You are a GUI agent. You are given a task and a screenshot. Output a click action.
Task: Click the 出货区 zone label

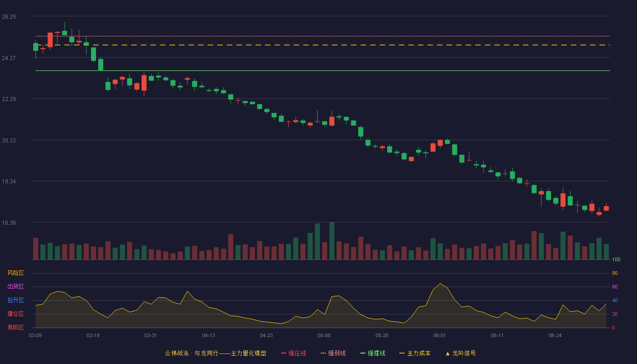point(15,287)
